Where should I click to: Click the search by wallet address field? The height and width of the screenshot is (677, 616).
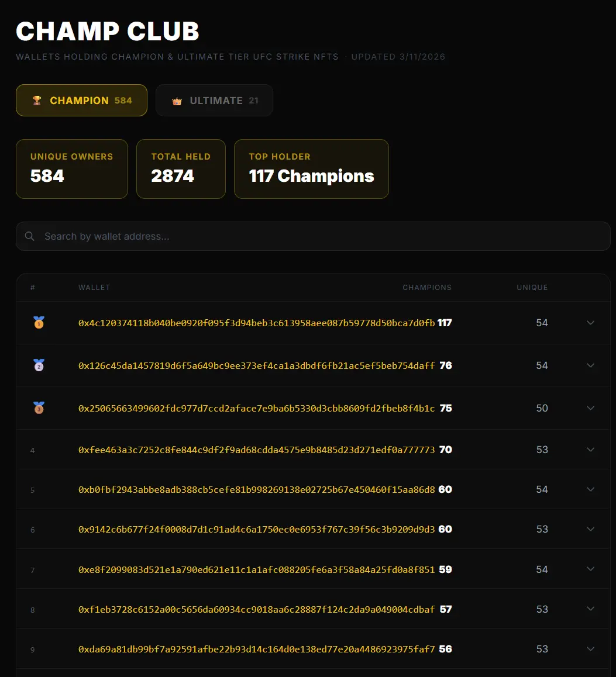[x=313, y=236]
